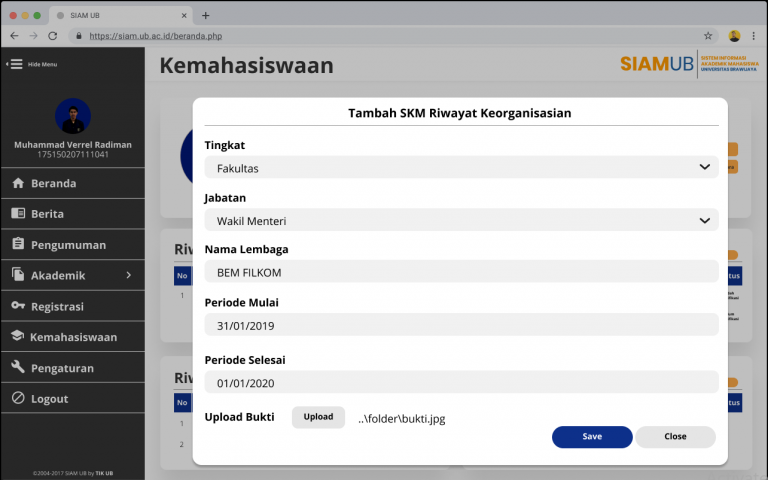The height and width of the screenshot is (480, 768).
Task: Open a new browser tab with plus
Action: pos(206,16)
